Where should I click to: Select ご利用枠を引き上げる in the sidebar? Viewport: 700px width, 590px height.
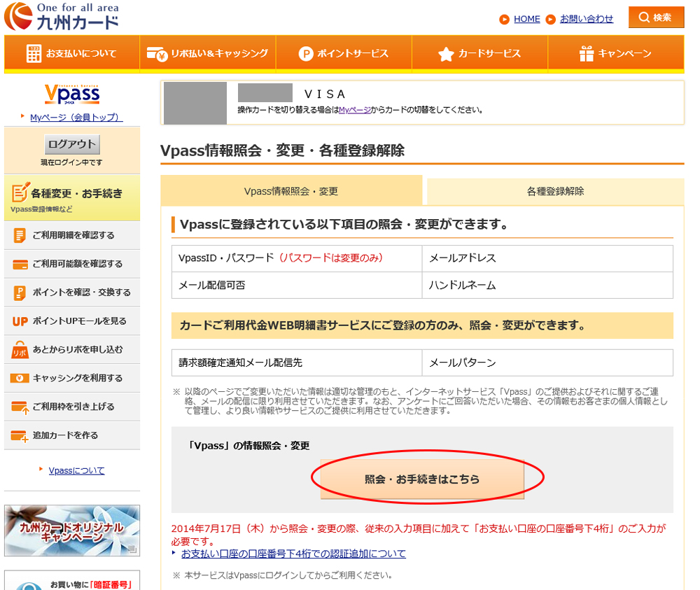72,407
